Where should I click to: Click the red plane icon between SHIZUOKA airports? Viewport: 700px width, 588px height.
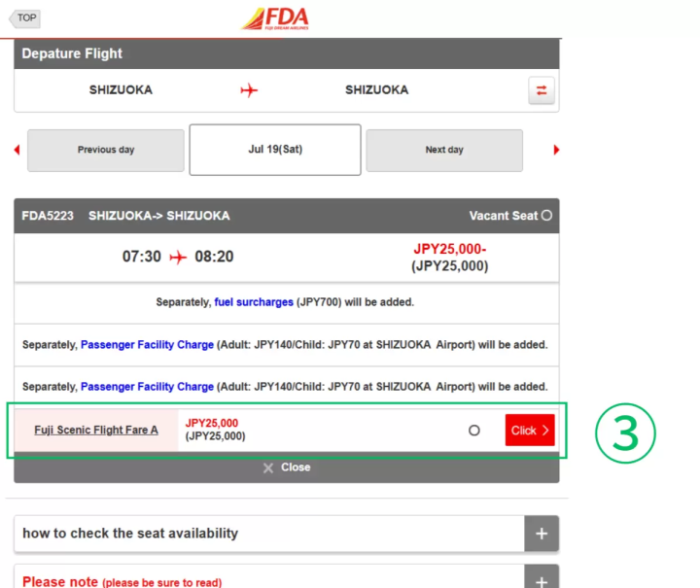coord(249,90)
